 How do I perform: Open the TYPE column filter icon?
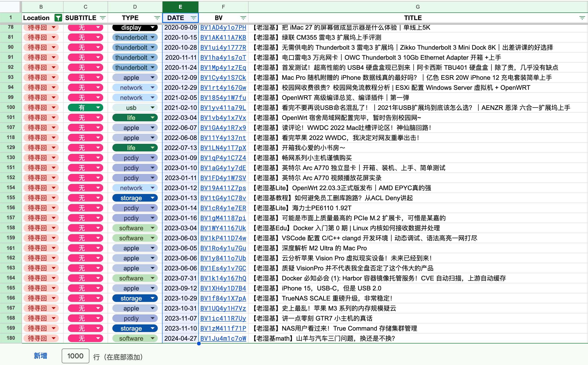point(157,18)
